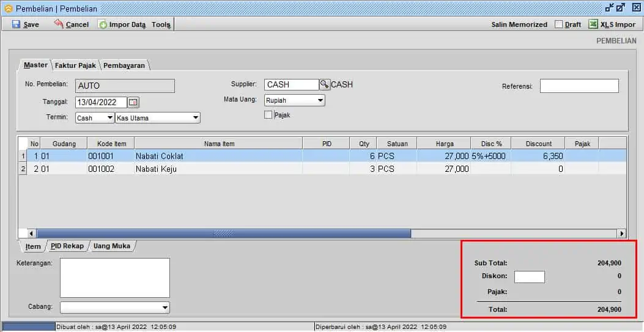Switch to the Faktur Pajak tab
The width and height of the screenshot is (644, 332).
point(76,65)
